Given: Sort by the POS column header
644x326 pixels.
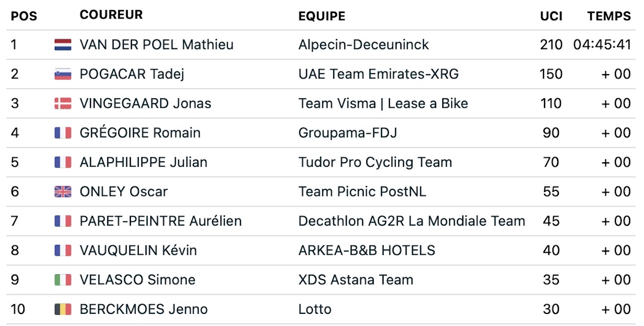Looking at the screenshot, I should (x=24, y=16).
